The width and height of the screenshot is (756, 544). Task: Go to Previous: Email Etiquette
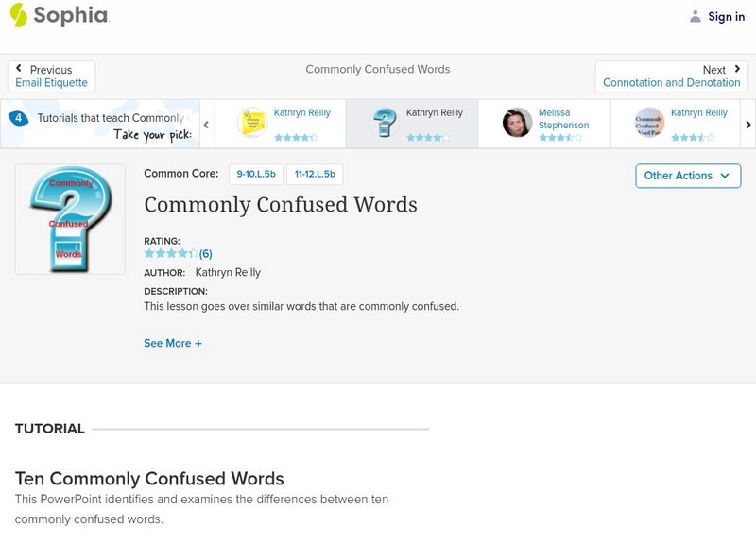[x=52, y=76]
